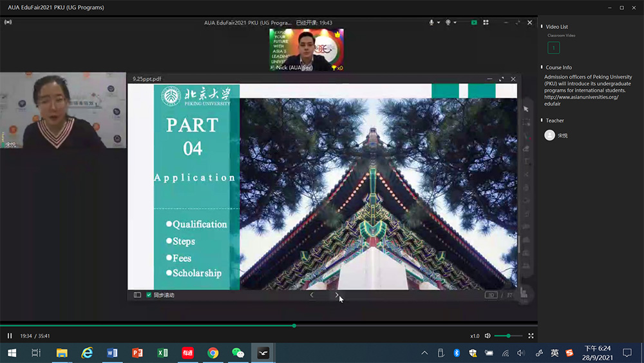The width and height of the screenshot is (644, 363).
Task: Launch Internet Explorer from the taskbar
Action: click(87, 353)
